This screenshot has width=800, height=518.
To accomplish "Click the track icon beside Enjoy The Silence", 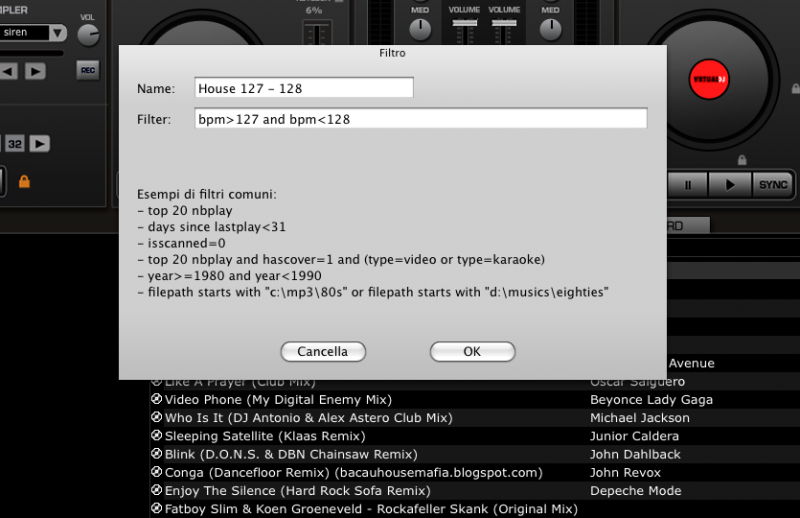I will (x=157, y=490).
